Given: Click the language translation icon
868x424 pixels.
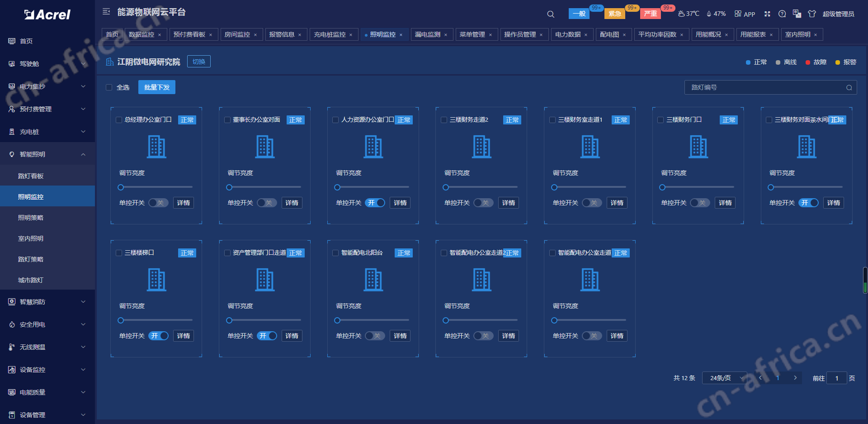Looking at the screenshot, I should point(797,14).
